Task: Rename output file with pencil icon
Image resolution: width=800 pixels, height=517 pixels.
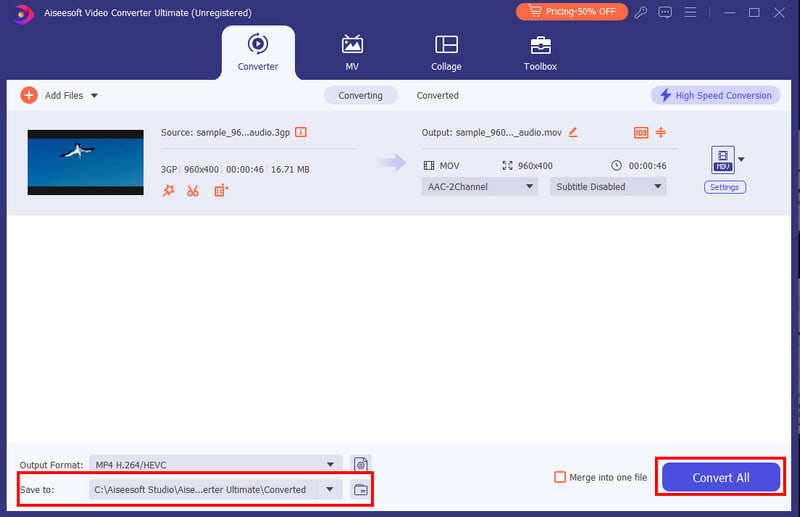Action: [573, 132]
